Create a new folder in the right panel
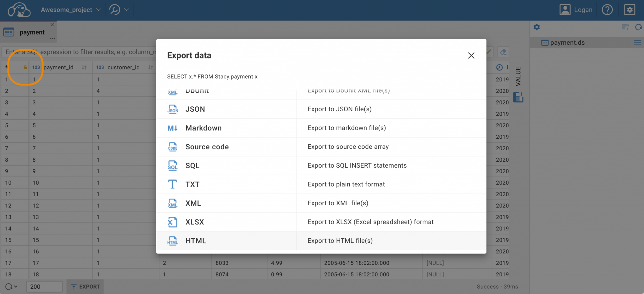The image size is (644, 294). click(x=626, y=27)
